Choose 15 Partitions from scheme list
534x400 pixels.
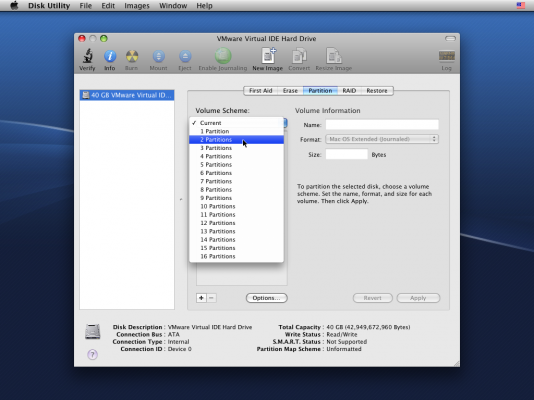(236, 248)
